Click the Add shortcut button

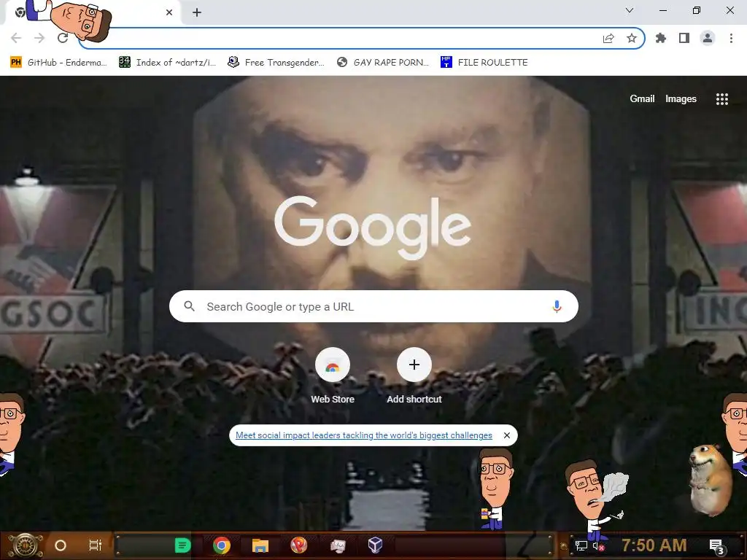(x=414, y=376)
